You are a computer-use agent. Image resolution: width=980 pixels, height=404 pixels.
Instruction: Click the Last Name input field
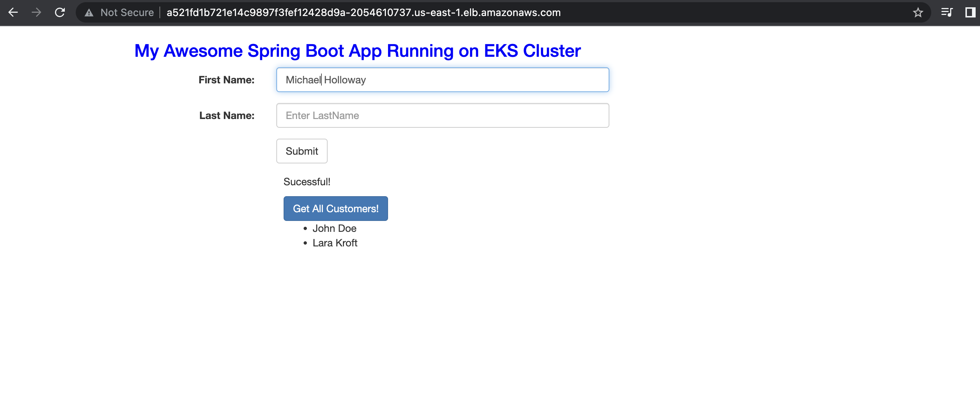(x=442, y=115)
